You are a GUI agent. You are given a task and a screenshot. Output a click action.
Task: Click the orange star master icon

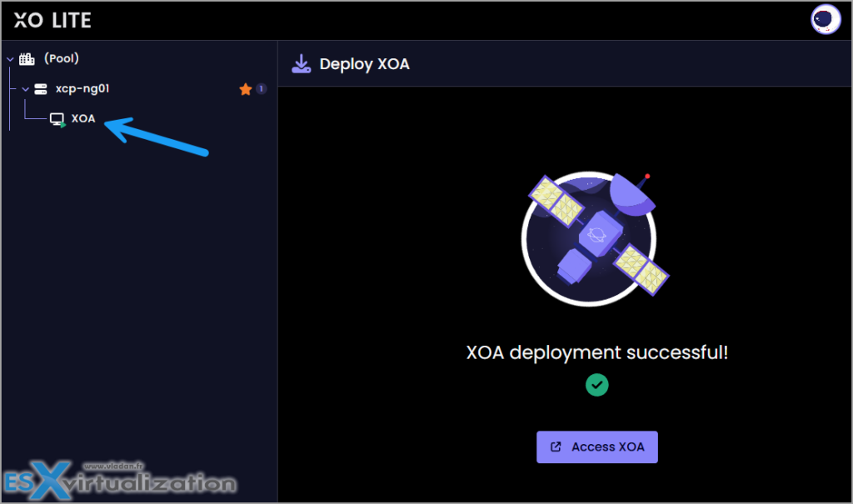point(245,89)
